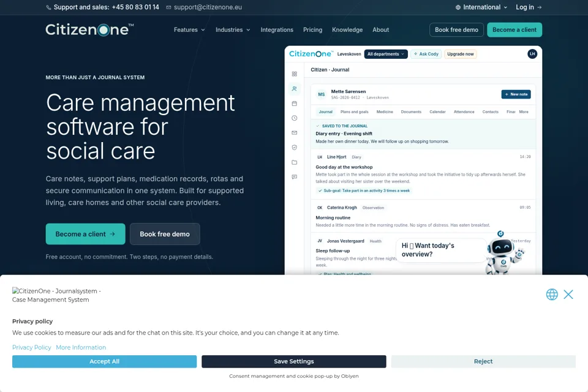Open Integrations page
This screenshot has height=392, width=588.
coord(277,29)
